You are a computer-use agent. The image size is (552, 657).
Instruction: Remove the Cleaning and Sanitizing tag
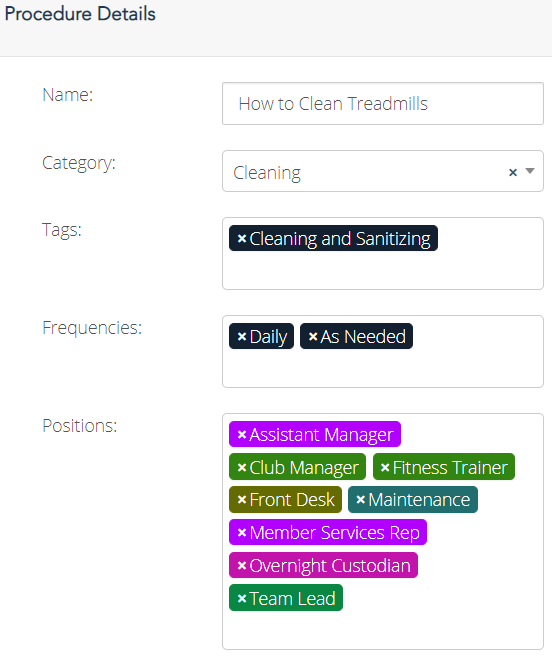pos(241,239)
